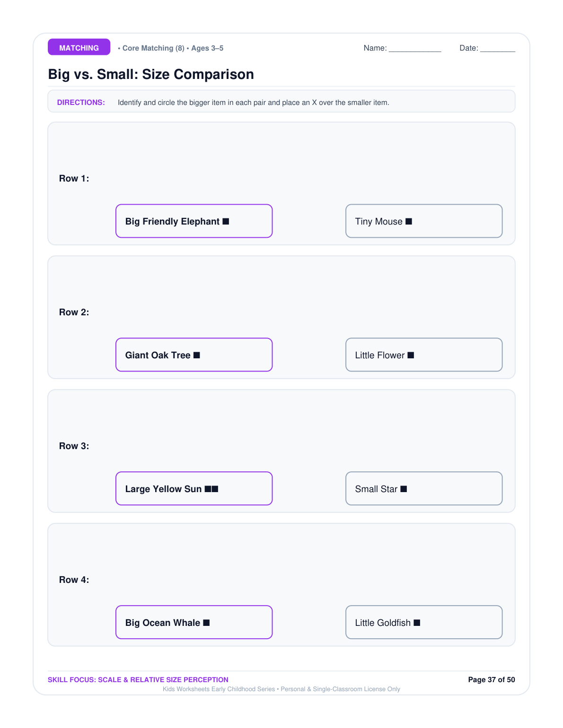Click the Name blank line
This screenshot has width=563, height=728.
tap(415, 49)
